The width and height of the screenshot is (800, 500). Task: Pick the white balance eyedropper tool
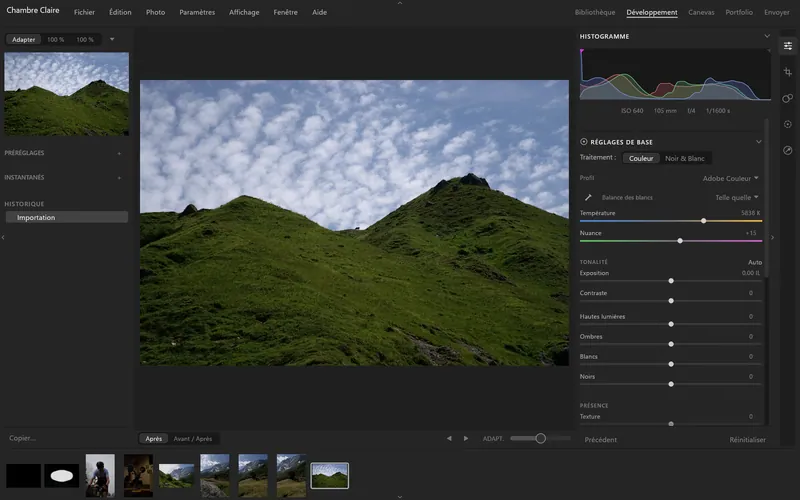tap(588, 197)
